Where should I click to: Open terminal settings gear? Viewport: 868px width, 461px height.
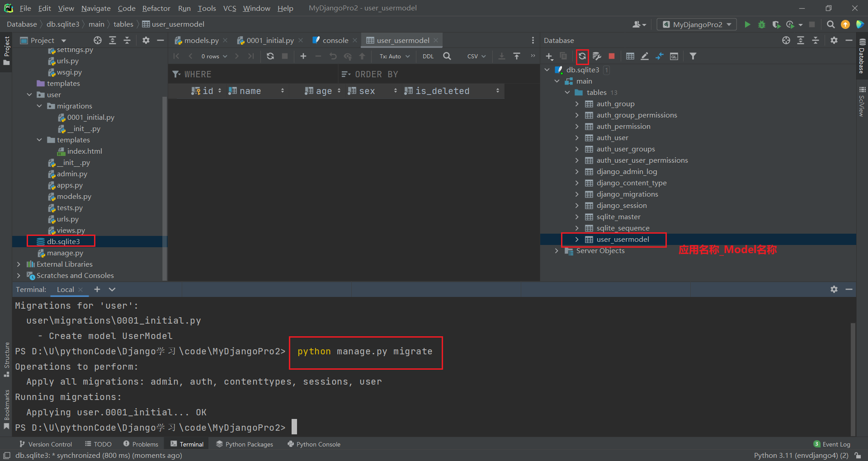point(834,289)
